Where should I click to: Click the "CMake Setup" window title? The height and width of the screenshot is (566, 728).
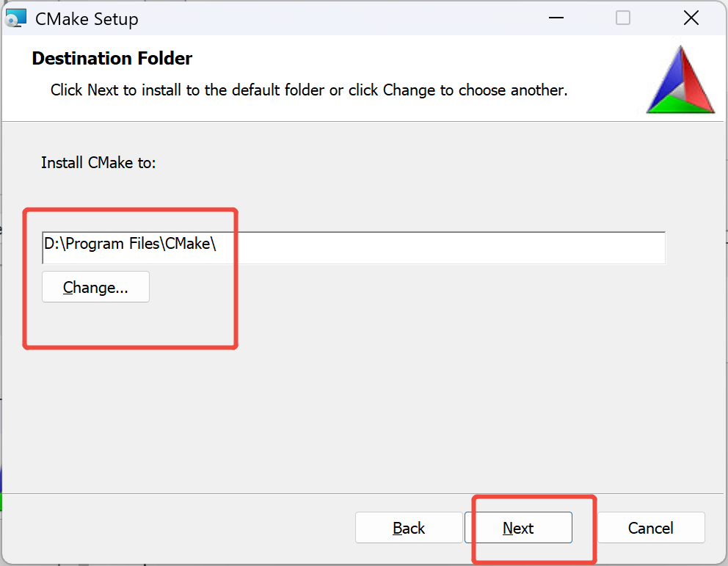pos(87,19)
